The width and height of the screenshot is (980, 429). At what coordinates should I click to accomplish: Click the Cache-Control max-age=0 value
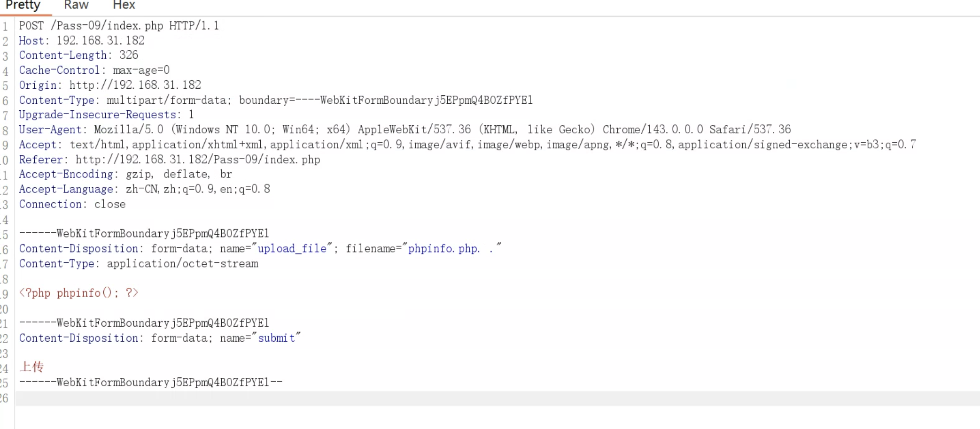141,70
